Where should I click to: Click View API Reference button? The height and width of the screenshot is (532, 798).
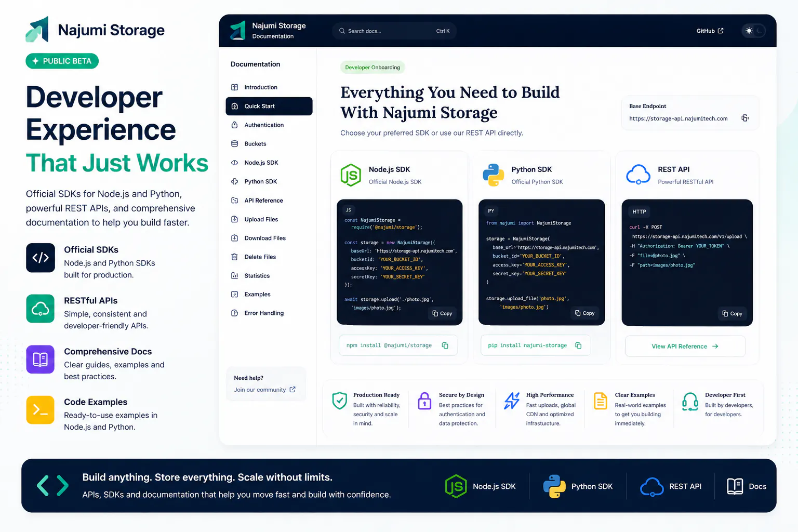685,347
